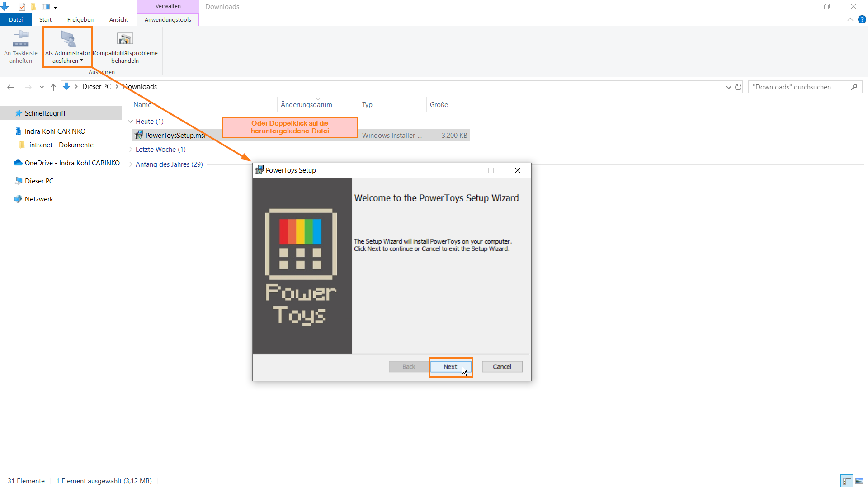Open intranet - Dokumente folder
Viewport: 868px width, 487px height.
[x=61, y=145]
